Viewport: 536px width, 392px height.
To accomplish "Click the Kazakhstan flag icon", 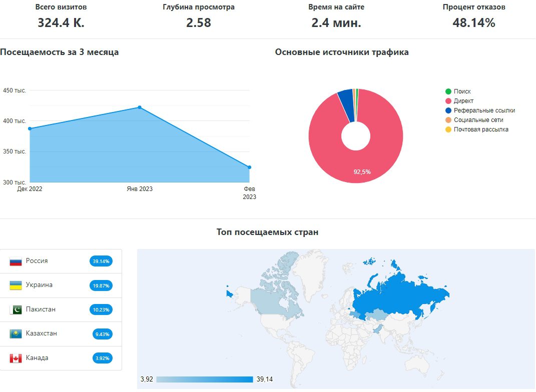I will point(16,334).
